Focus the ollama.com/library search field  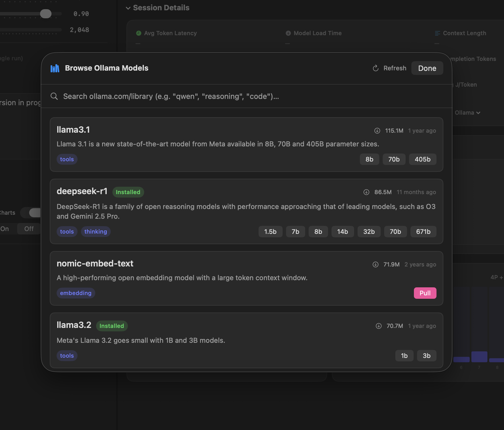click(x=247, y=96)
